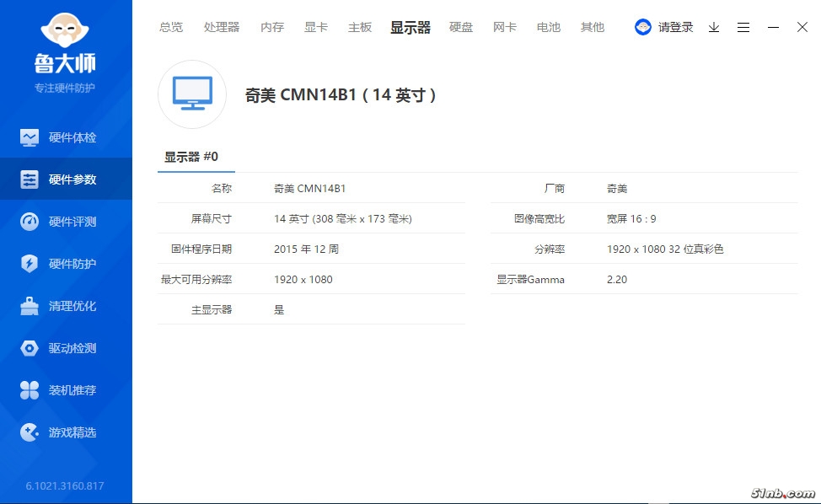Open the hamburger main menu

click(743, 27)
